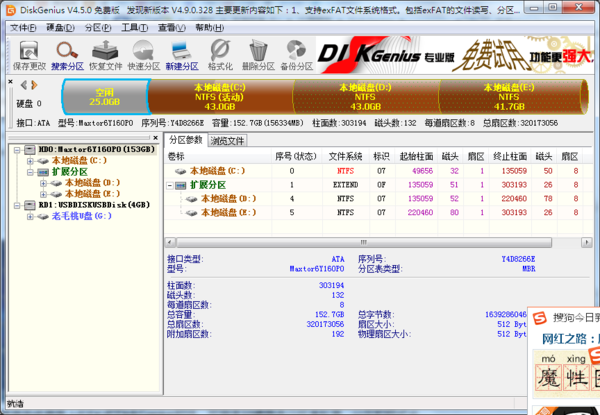This screenshot has width=600, height=415.
Task: Go to next disk with orange right arrow
Action: (x=34, y=85)
